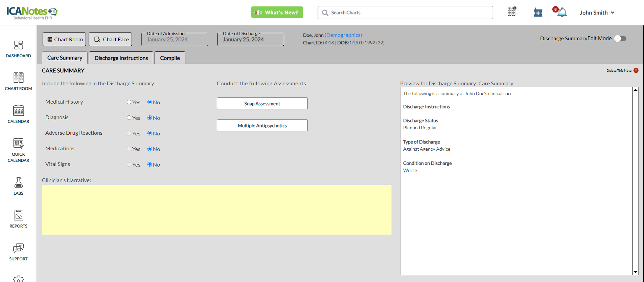Click the notifications bell icon
Viewport: 644px width, 282px height.
click(x=562, y=13)
